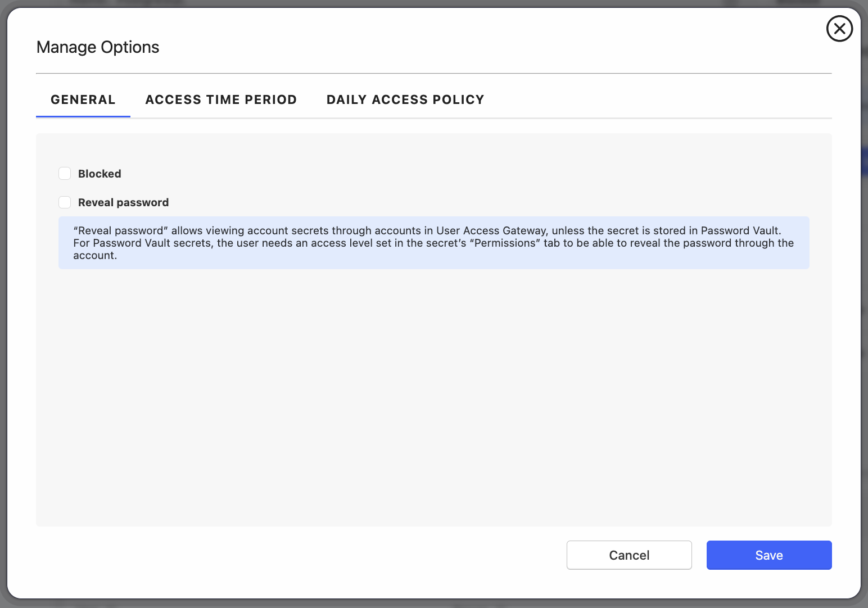Save the option changes
This screenshot has height=608, width=868.
click(768, 555)
